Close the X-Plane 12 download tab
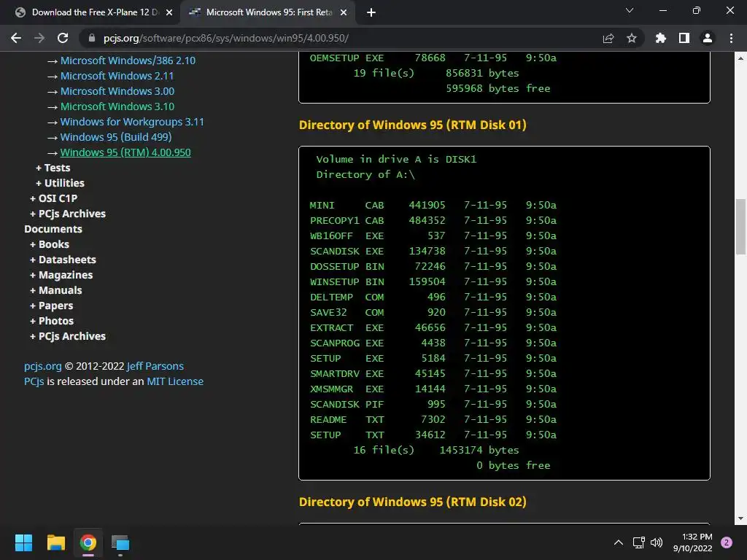The width and height of the screenshot is (747, 560). point(169,12)
